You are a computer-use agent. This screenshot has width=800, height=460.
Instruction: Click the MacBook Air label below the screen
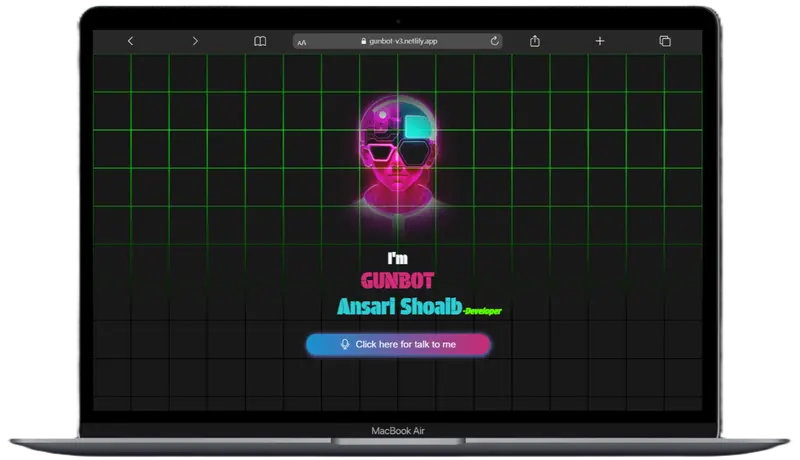(x=398, y=431)
